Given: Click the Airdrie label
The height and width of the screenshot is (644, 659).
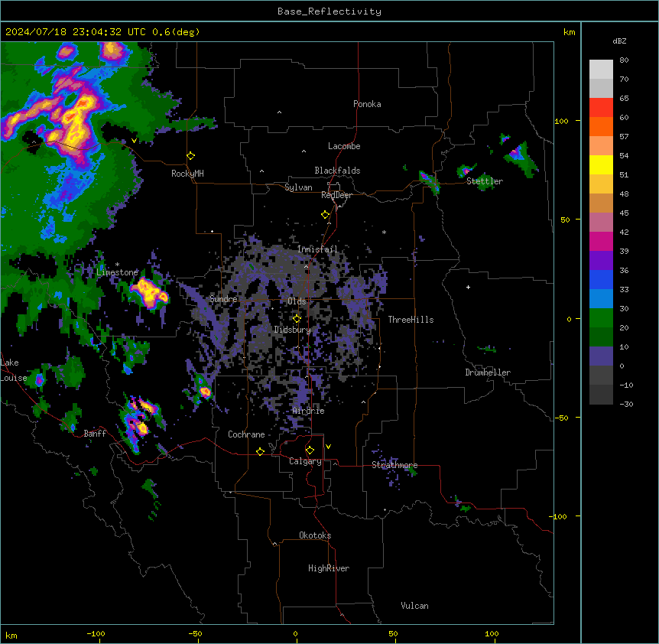Looking at the screenshot, I should (308, 411).
